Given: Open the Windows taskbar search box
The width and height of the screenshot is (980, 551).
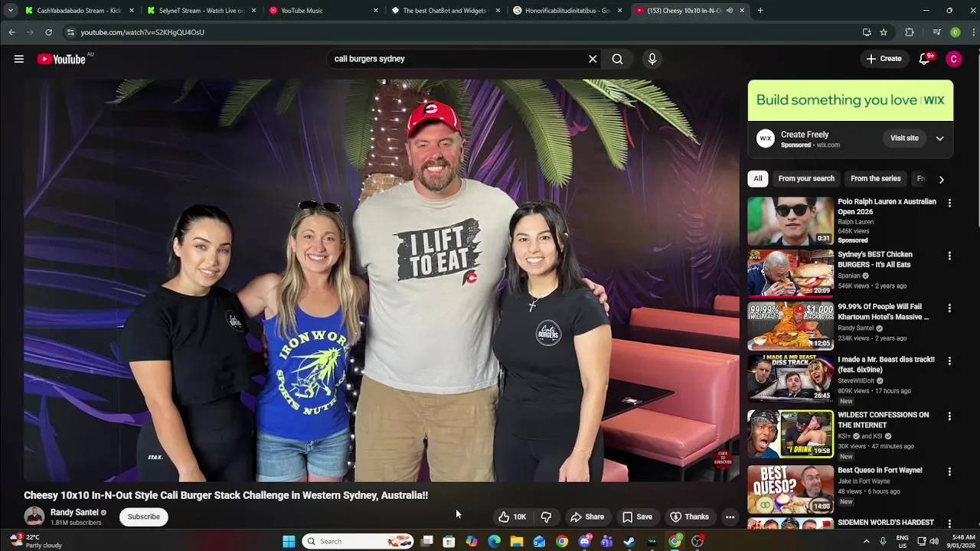Looking at the screenshot, I should point(358,541).
